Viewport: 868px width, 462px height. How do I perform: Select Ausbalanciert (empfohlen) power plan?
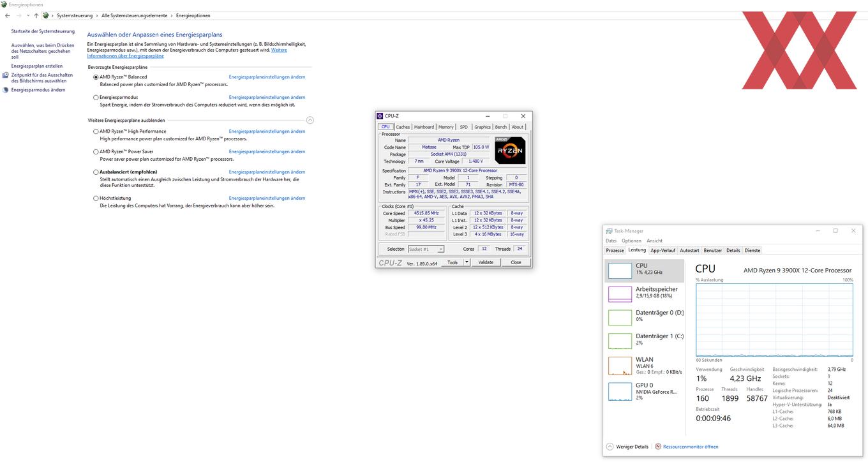(x=96, y=172)
